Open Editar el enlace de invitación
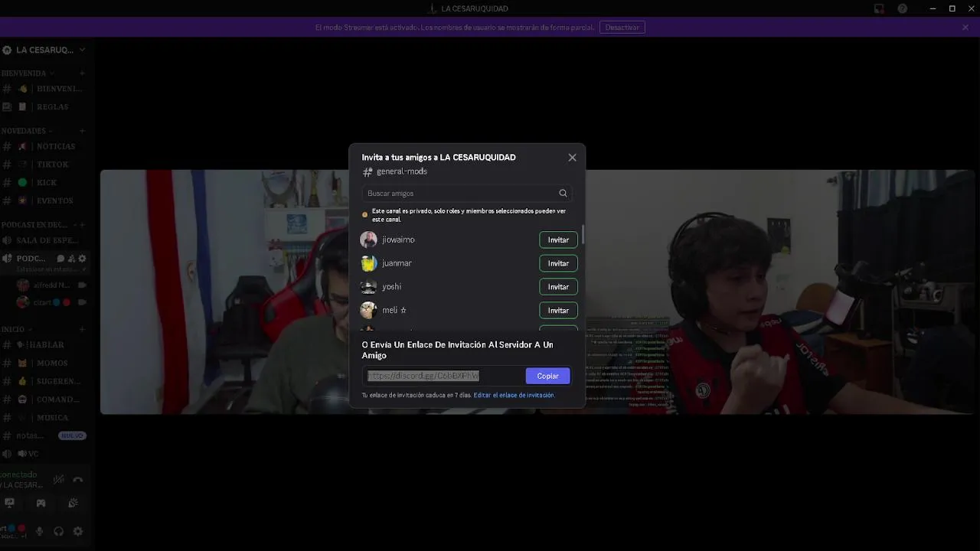Screen dimensions: 980x551 pyautogui.click(x=514, y=395)
